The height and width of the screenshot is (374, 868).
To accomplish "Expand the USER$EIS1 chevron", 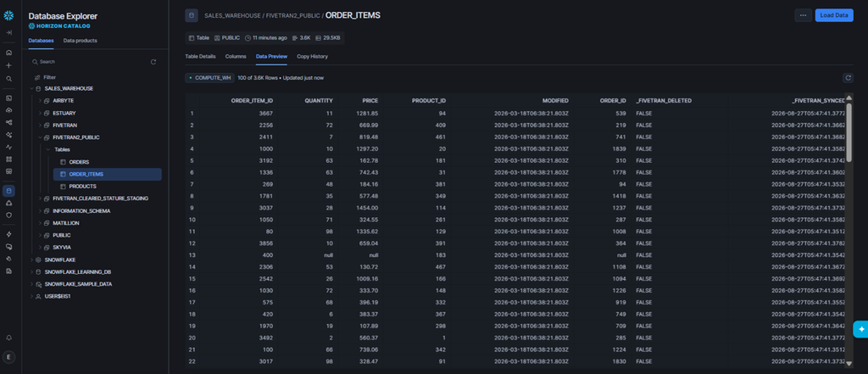I will (x=31, y=296).
